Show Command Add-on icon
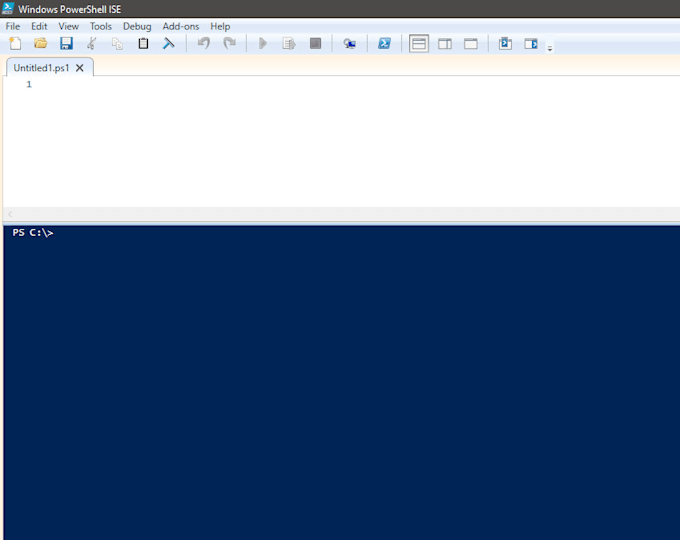This screenshot has width=680, height=540. pyautogui.click(x=531, y=43)
